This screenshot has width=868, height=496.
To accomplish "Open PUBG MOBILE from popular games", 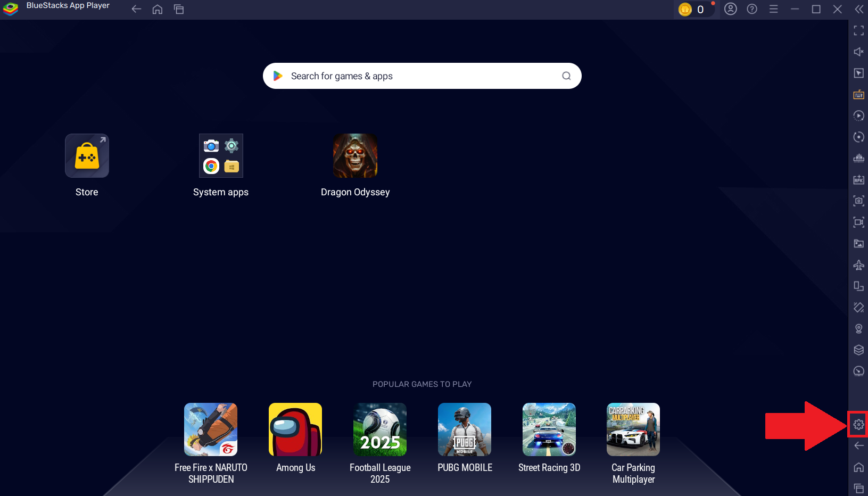I will (464, 429).
